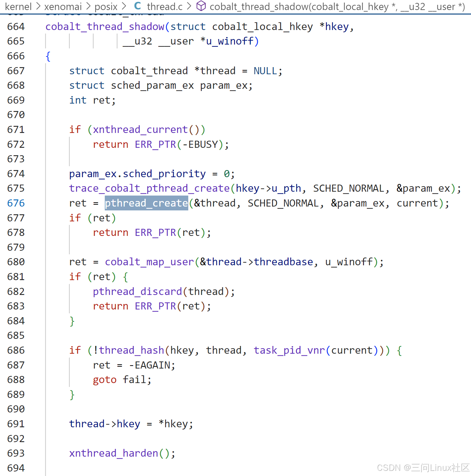This screenshot has height=476, width=471.
Task: Click thread->hkey on line 691
Action: pyautogui.click(x=105, y=424)
